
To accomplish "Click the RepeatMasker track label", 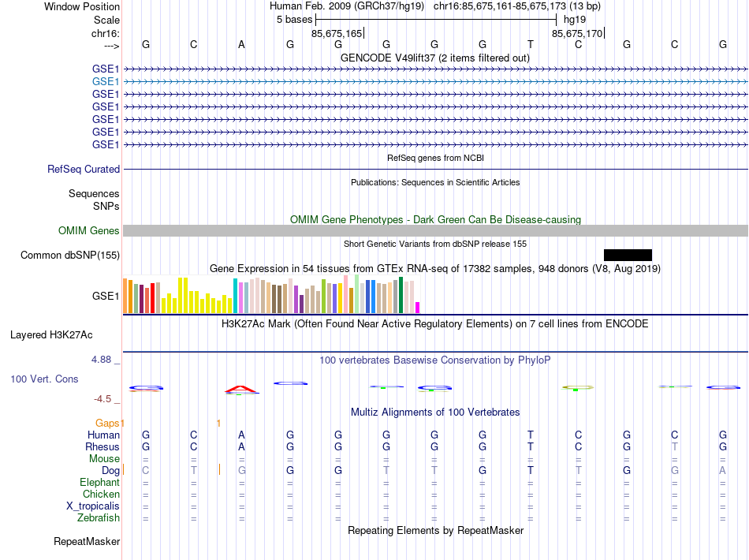I will pyautogui.click(x=87, y=541).
